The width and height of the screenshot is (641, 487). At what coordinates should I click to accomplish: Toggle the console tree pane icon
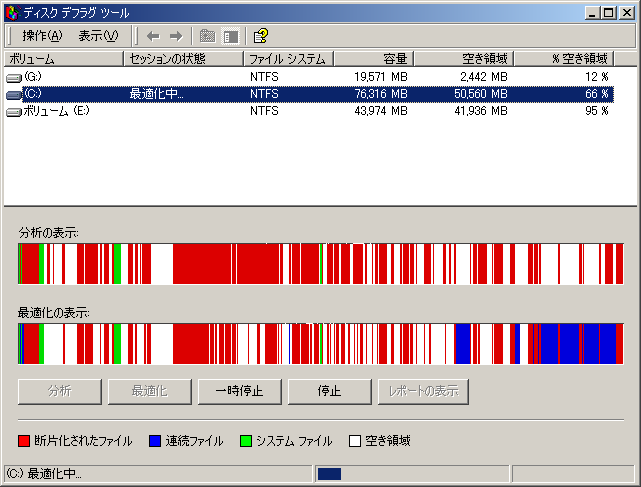pyautogui.click(x=230, y=36)
